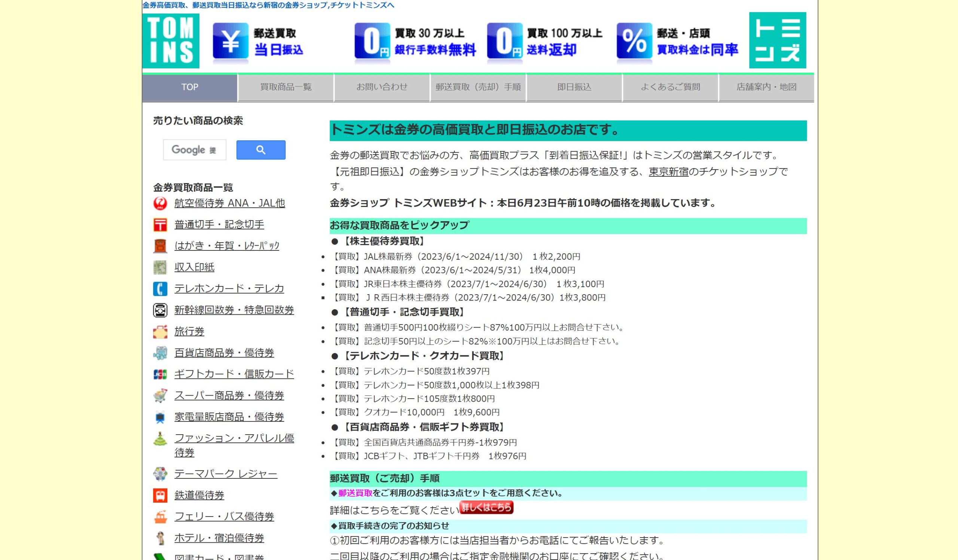Click the blue telephone card icon

(x=160, y=289)
